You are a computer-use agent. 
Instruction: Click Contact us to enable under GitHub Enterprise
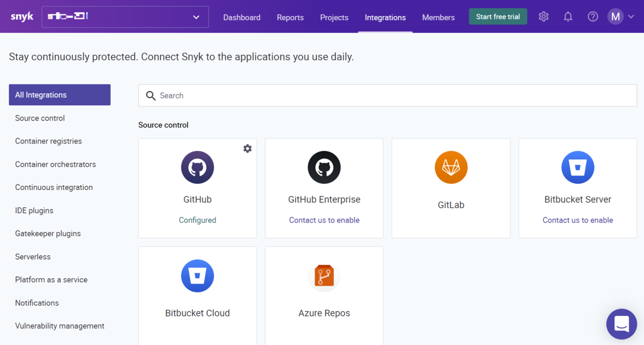coord(324,220)
